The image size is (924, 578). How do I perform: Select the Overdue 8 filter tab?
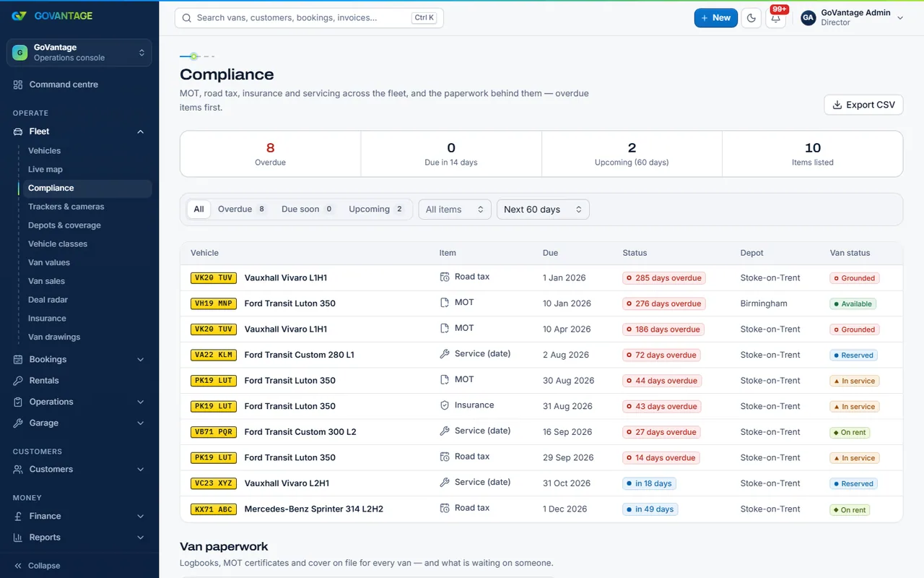point(242,210)
